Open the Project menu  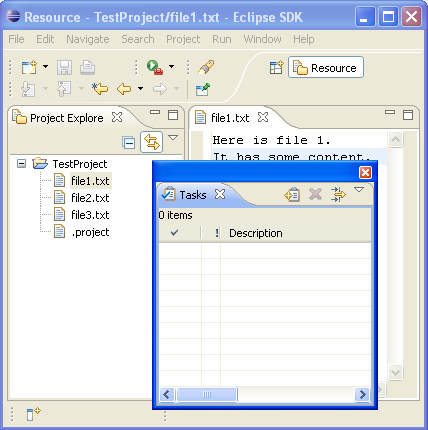pos(183,39)
